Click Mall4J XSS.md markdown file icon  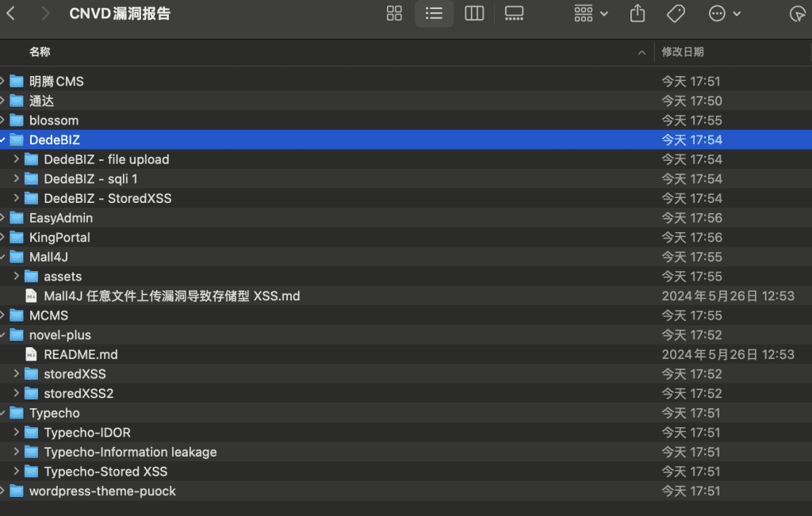click(x=31, y=296)
